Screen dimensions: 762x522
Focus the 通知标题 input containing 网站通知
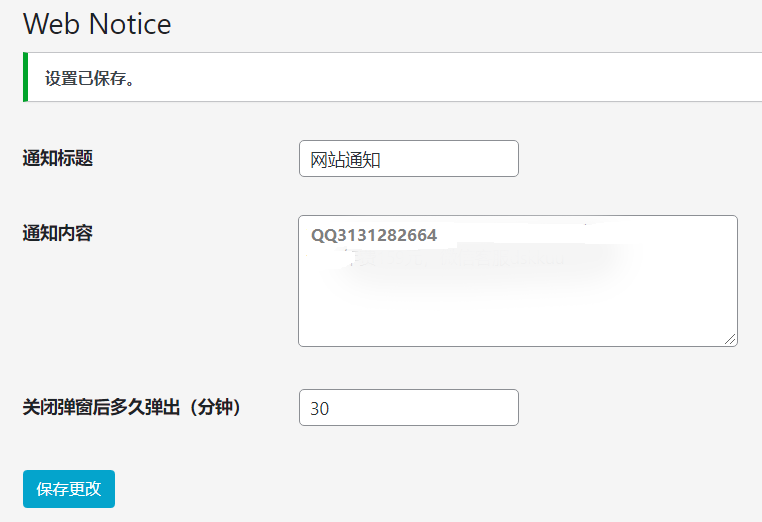409,158
